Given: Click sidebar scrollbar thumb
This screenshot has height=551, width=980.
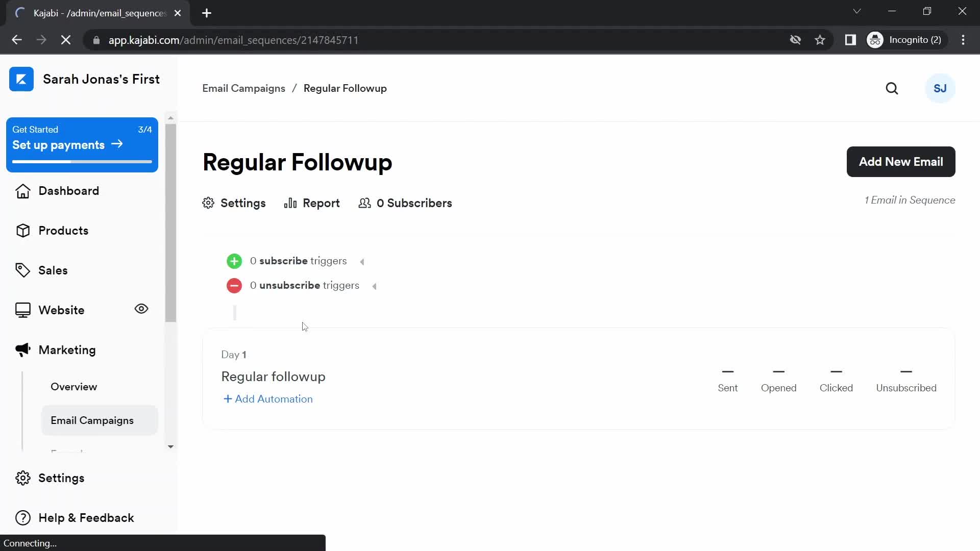Looking at the screenshot, I should tap(170, 223).
